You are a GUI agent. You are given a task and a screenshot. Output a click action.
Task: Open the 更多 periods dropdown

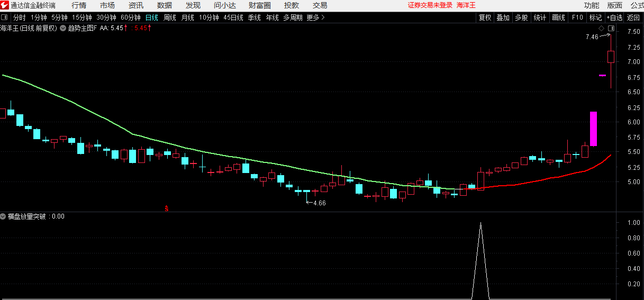coord(315,17)
